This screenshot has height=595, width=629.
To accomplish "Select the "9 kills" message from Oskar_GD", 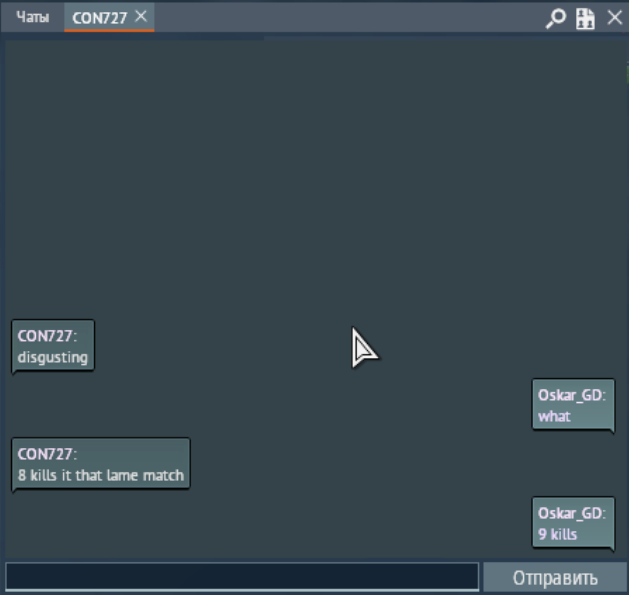I will coord(573,523).
